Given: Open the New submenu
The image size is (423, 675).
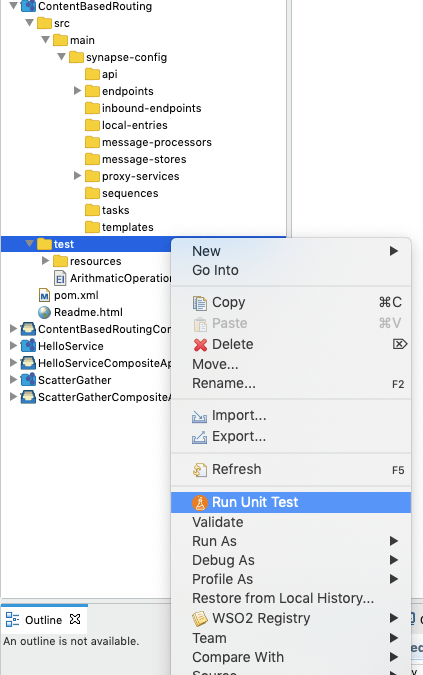Looking at the screenshot, I should pos(291,251).
